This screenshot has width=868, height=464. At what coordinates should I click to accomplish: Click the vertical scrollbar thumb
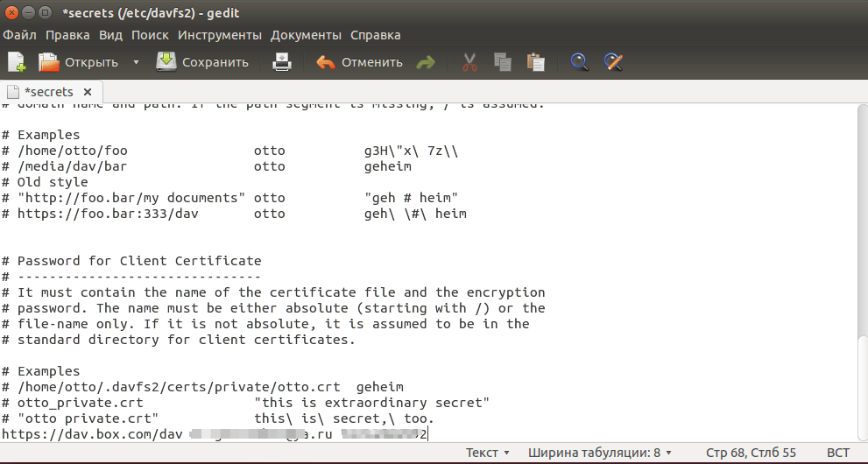pyautogui.click(x=863, y=387)
